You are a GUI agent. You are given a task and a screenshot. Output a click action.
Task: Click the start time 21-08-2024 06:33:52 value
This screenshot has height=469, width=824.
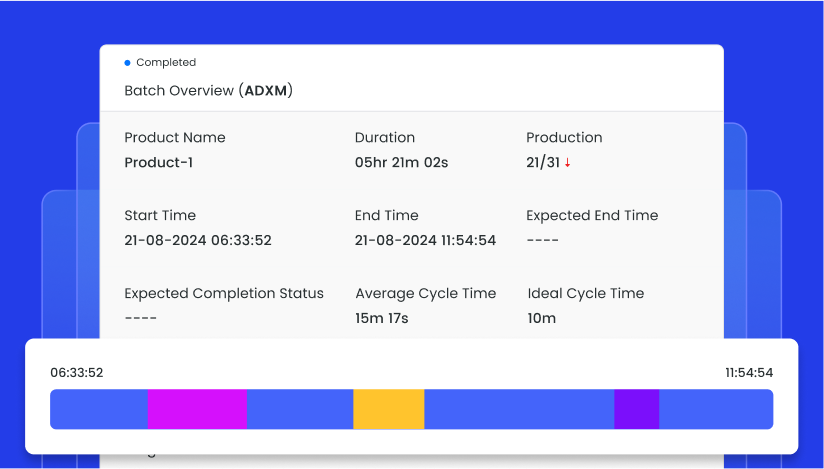pyautogui.click(x=198, y=240)
